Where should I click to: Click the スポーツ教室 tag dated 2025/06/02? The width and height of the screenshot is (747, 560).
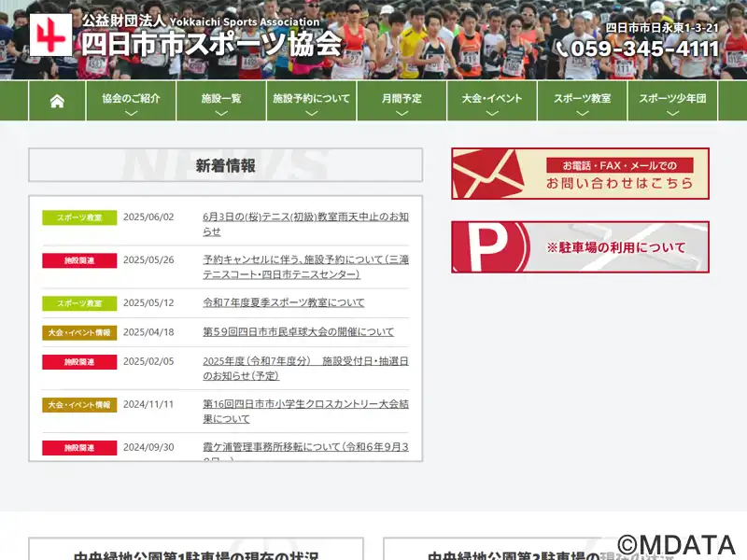[79, 217]
